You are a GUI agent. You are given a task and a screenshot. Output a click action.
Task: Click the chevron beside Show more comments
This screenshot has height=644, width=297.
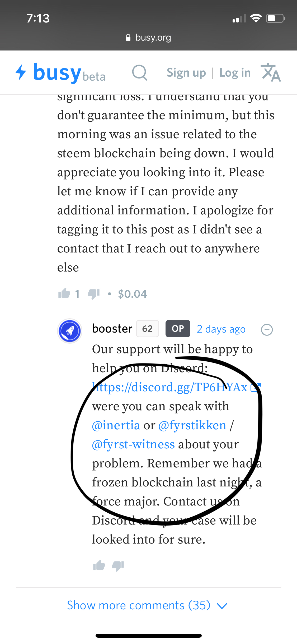click(x=222, y=606)
